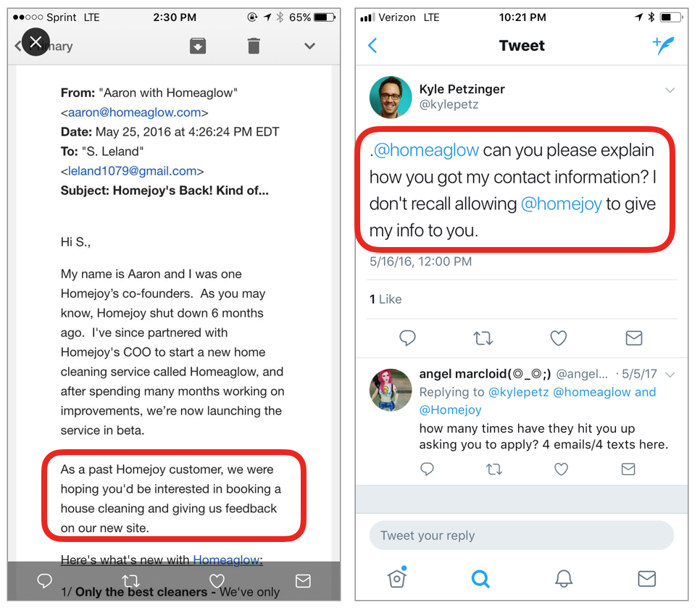The width and height of the screenshot is (700, 613).
Task: Tap the archive icon in mail toolbar
Action: click(198, 46)
